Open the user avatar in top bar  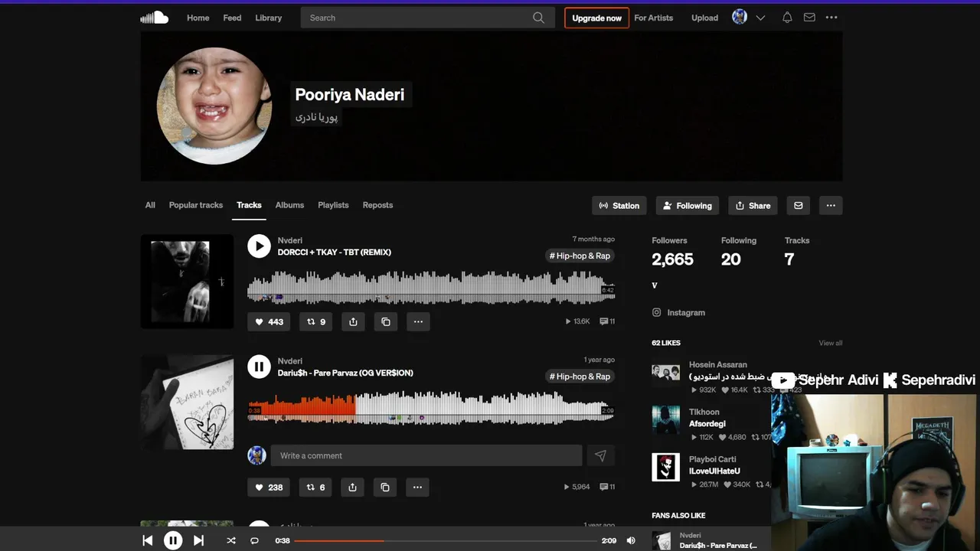coord(740,17)
